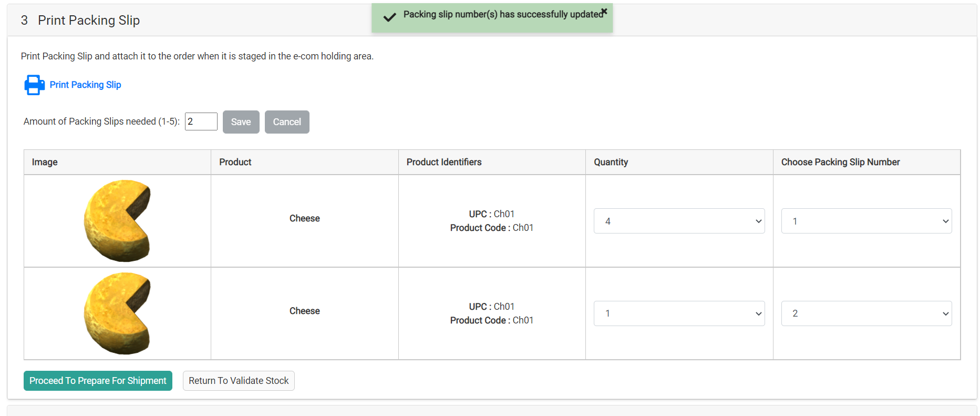Click the Choose Packing Slip Number column header
Screen dimensions: 980x416
[840, 162]
